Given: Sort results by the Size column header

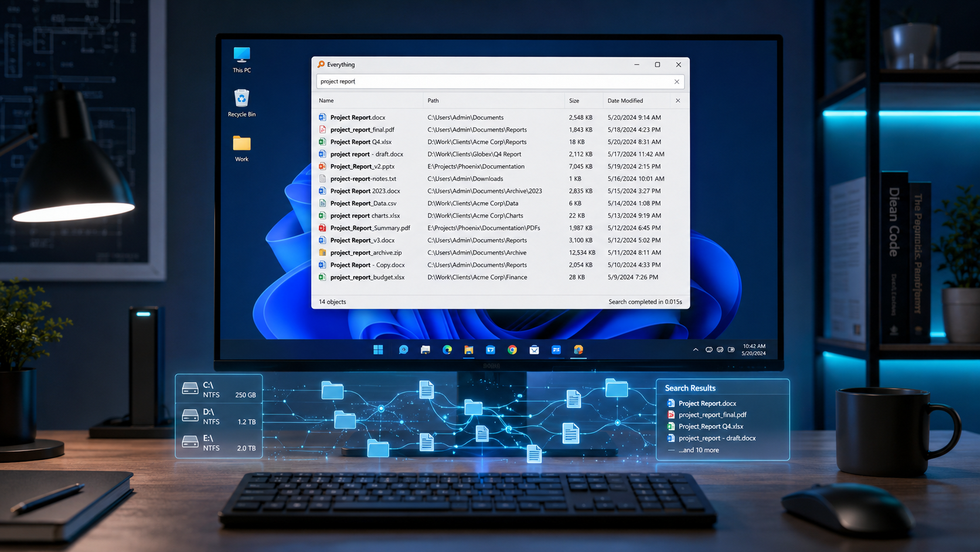Looking at the screenshot, I should coord(574,101).
